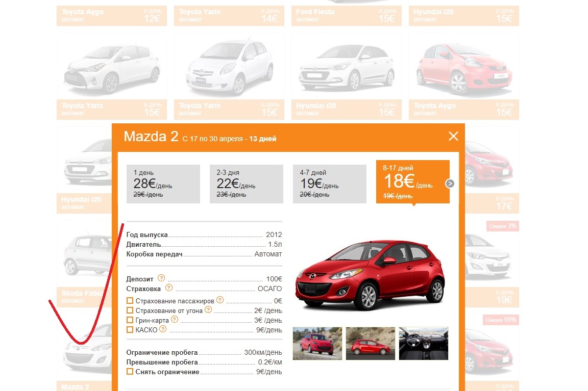
Task: Open second Mazda side-view thumbnail
Action: [371, 344]
